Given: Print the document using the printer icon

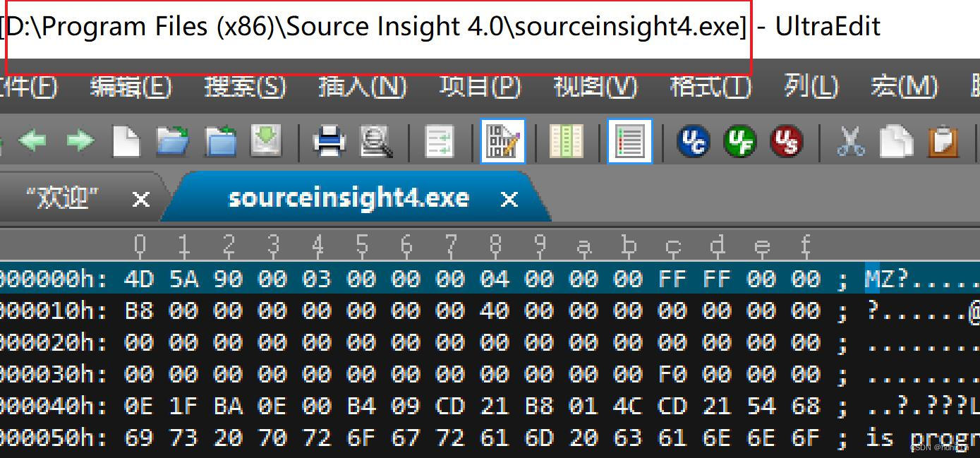Looking at the screenshot, I should click(x=329, y=141).
